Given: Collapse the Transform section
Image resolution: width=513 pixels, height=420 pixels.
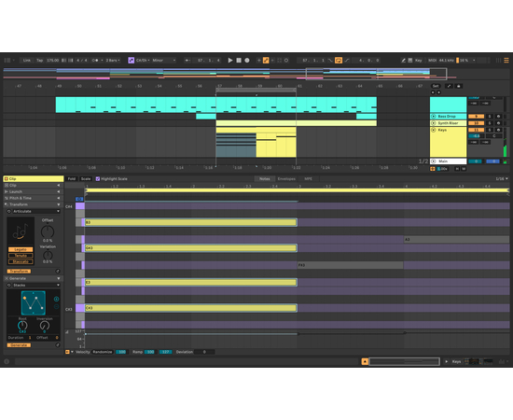Looking at the screenshot, I should click(x=33, y=204).
